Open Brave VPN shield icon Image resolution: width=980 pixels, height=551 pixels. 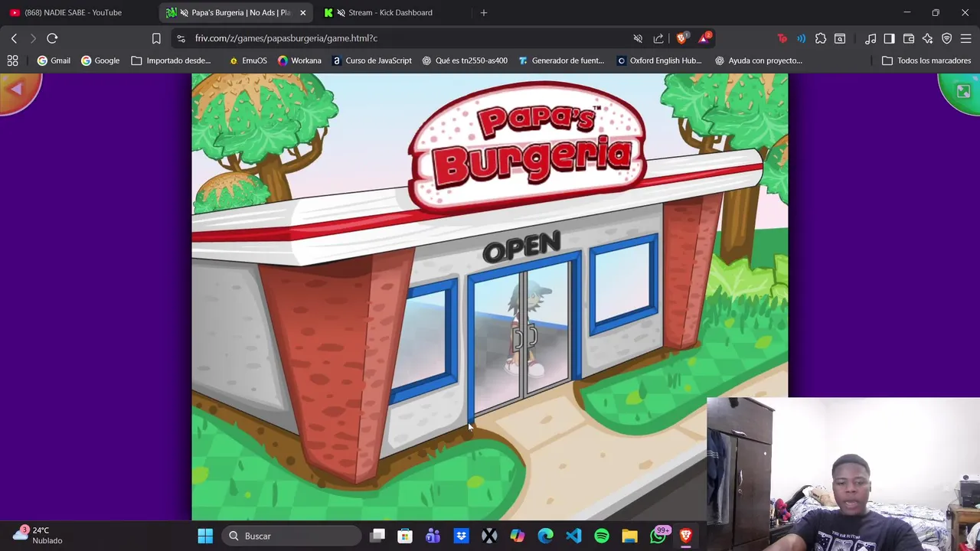(x=947, y=38)
